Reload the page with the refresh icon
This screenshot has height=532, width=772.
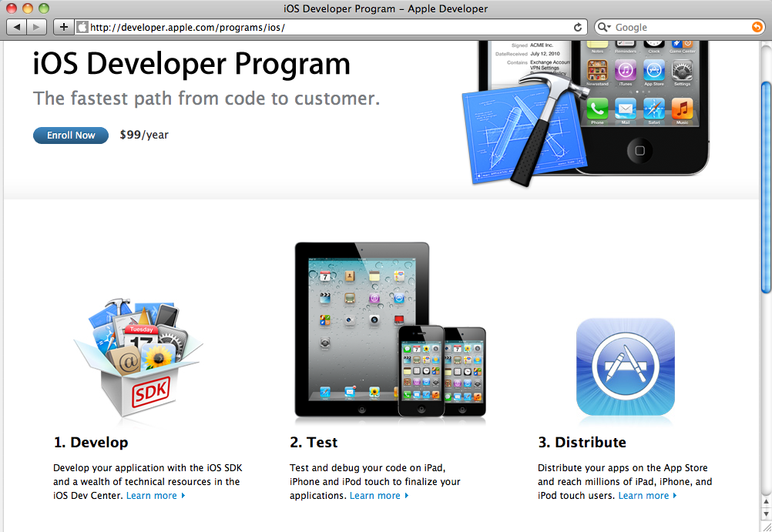pyautogui.click(x=578, y=27)
